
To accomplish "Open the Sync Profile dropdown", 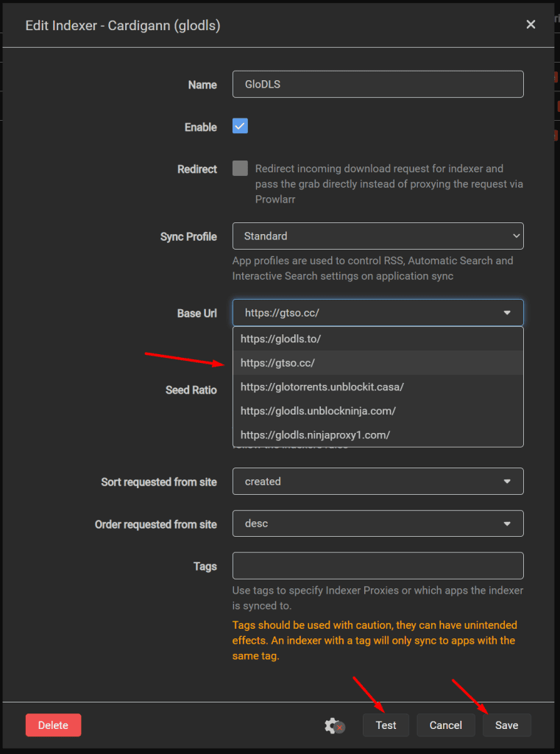I will 378,236.
